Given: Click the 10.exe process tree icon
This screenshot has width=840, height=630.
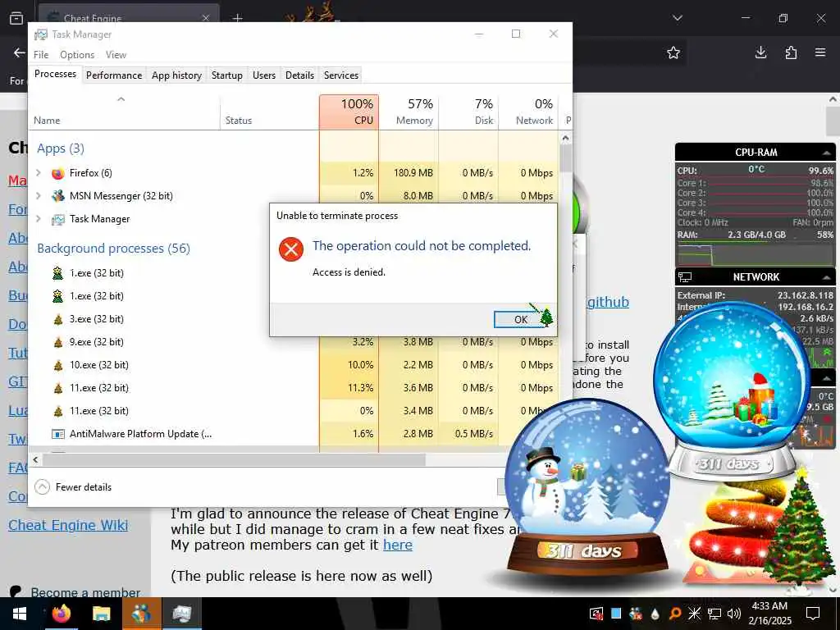Looking at the screenshot, I should [x=58, y=365].
